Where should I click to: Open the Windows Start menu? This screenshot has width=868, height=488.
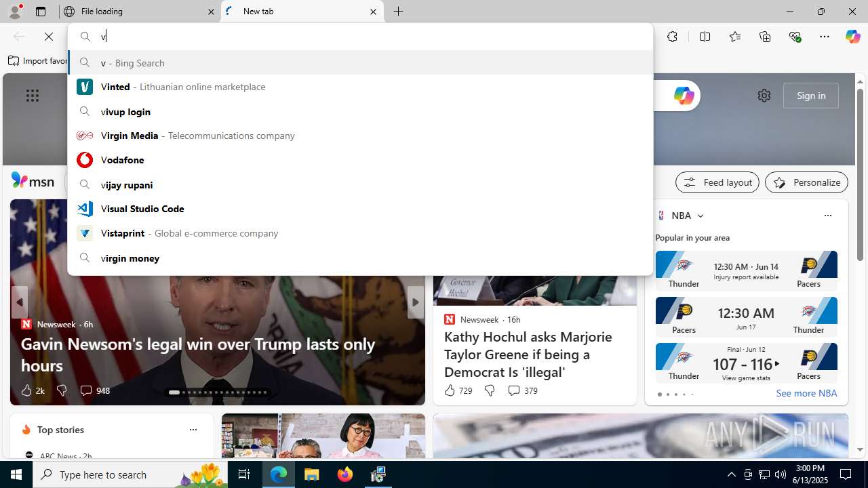tap(16, 474)
